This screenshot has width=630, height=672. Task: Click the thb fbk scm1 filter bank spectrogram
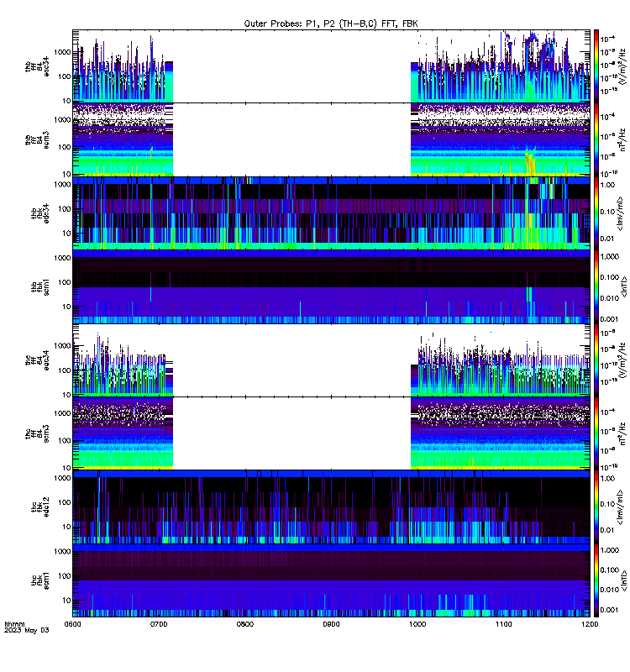coord(331,286)
